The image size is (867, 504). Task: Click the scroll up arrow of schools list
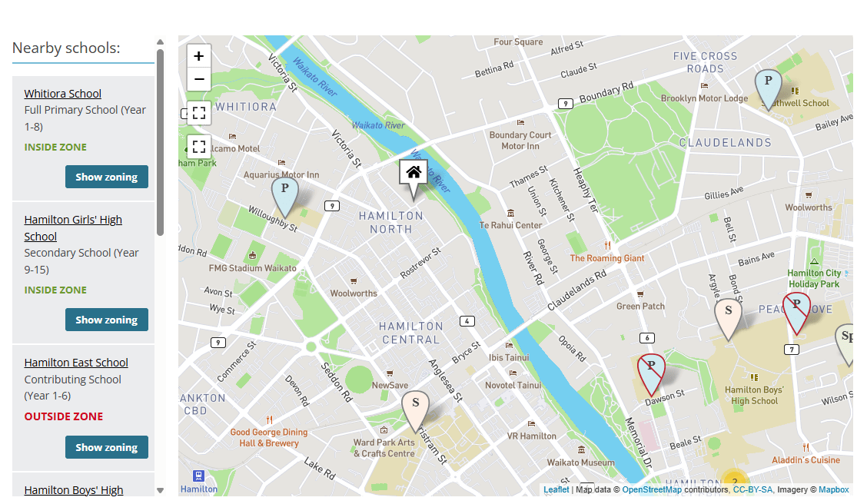click(x=161, y=42)
